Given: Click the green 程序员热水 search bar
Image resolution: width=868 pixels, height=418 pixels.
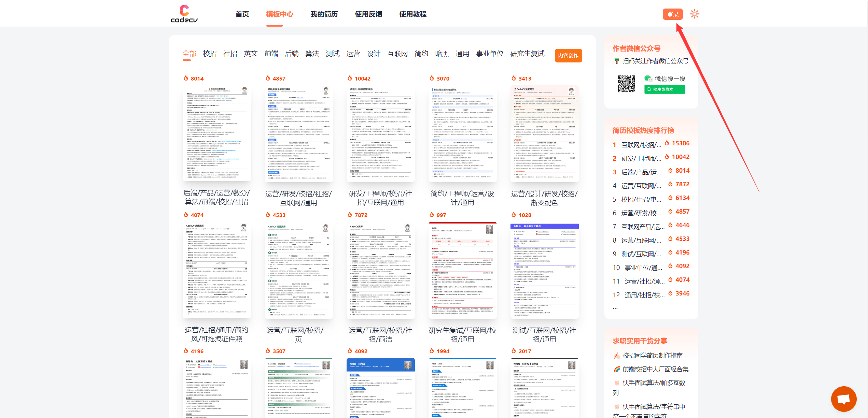Looking at the screenshot, I should coord(664,89).
